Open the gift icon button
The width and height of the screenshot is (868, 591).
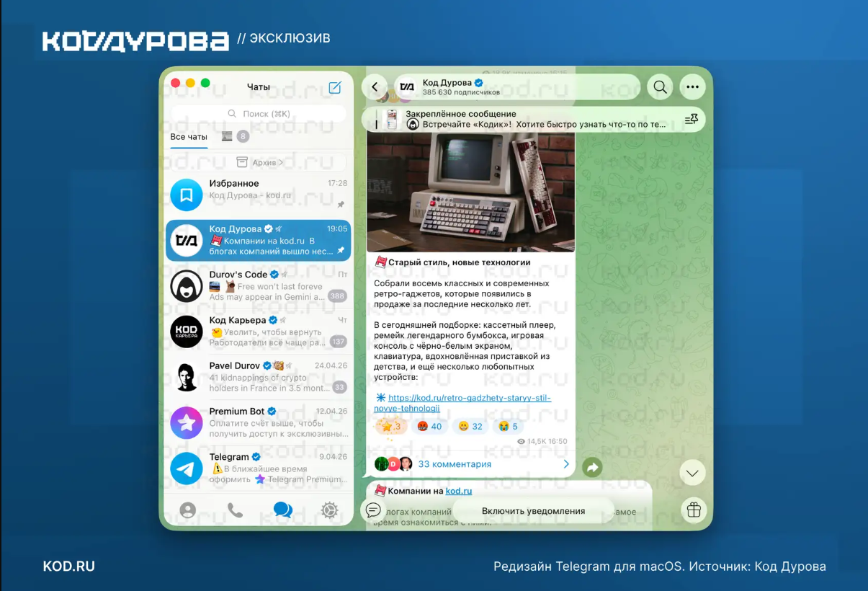(693, 510)
